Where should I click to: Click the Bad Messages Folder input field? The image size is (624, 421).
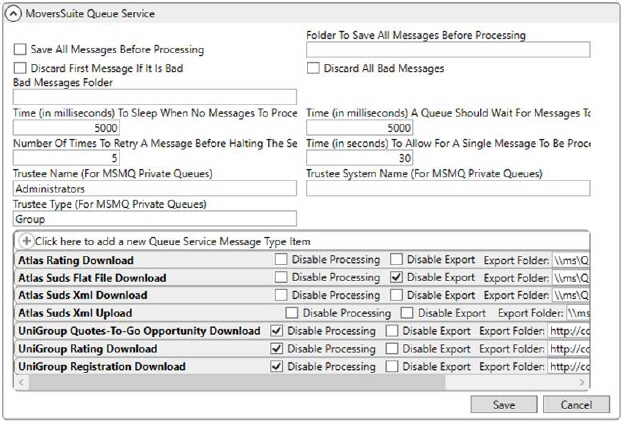pos(155,97)
